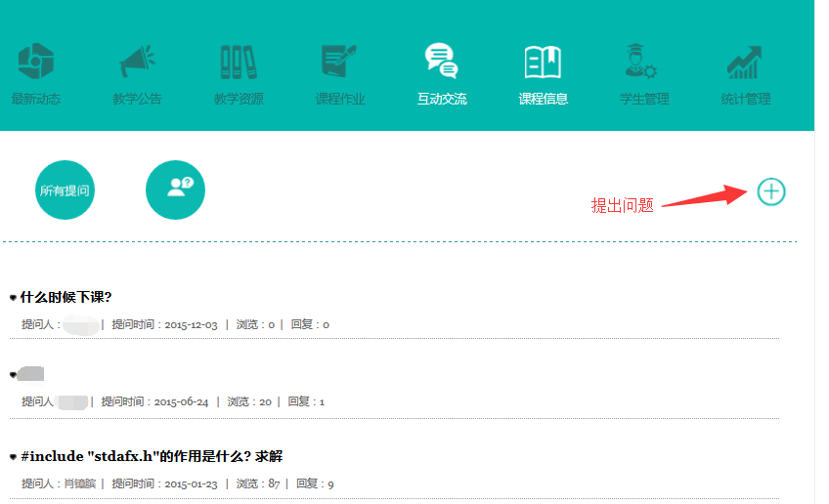Image resolution: width=829 pixels, height=504 pixels.
Task: Click the 互动交流 chat bubbles icon
Action: click(x=441, y=61)
